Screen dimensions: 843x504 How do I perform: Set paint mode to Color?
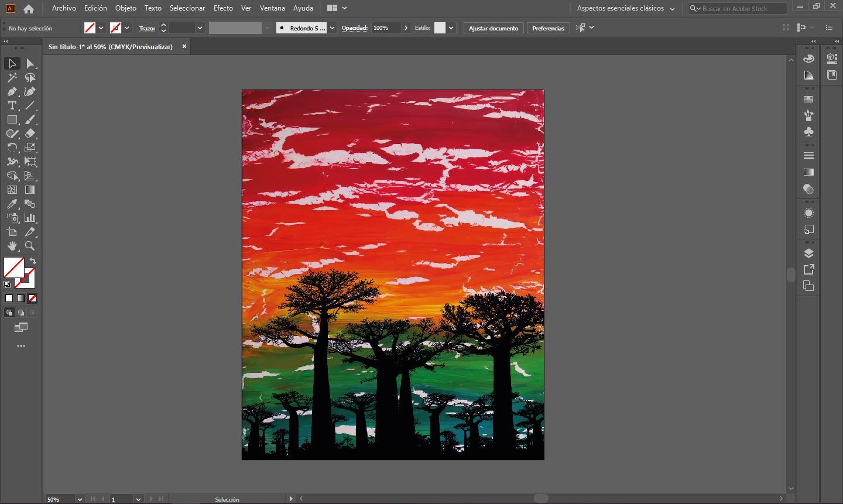9,298
